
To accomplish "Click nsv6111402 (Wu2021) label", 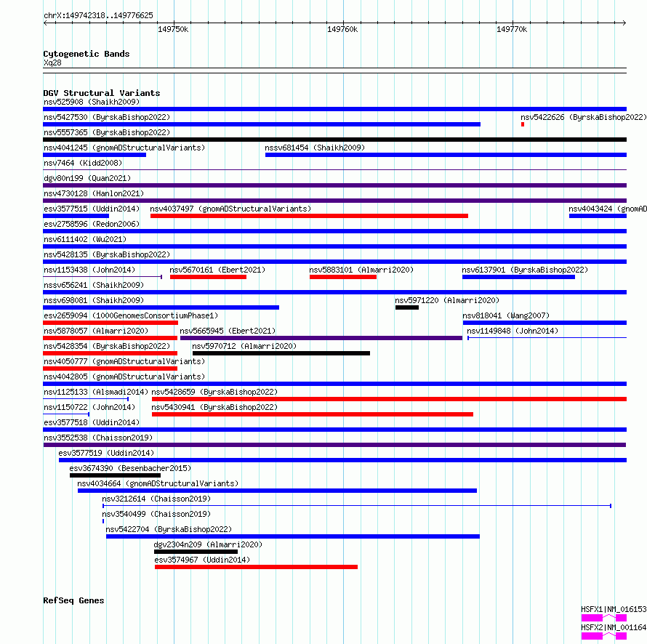I will tap(85, 239).
